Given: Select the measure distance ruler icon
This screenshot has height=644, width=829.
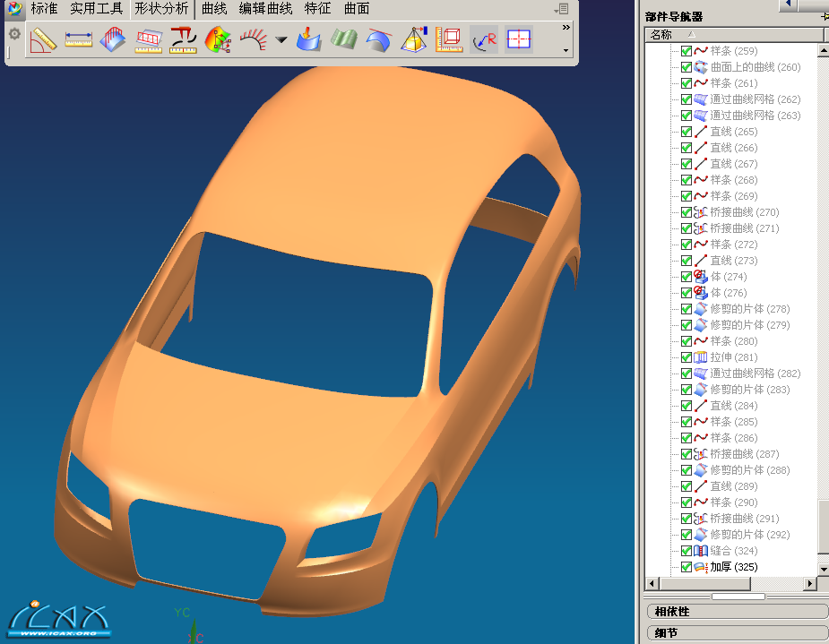Looking at the screenshot, I should point(78,39).
